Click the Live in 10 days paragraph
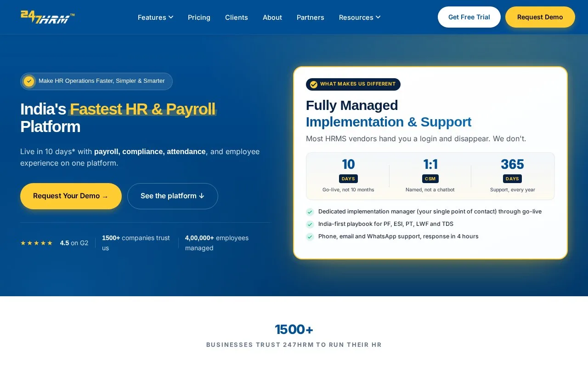Screen dimensions: 588x368 point(140,157)
